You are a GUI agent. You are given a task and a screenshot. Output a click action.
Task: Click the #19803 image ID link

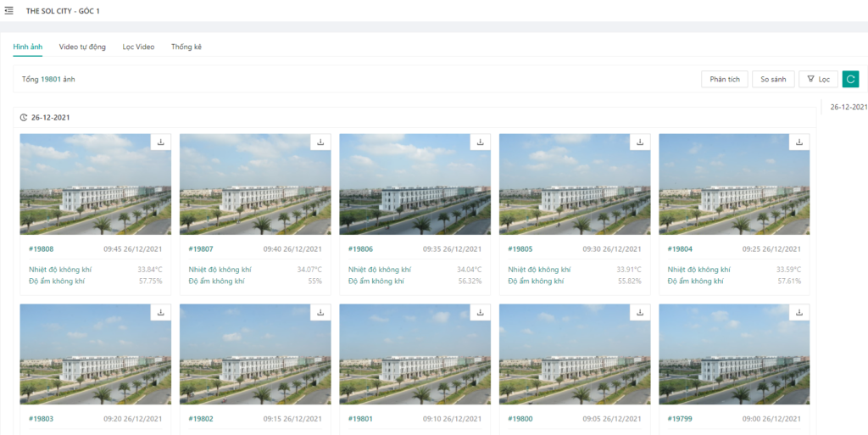(x=41, y=419)
